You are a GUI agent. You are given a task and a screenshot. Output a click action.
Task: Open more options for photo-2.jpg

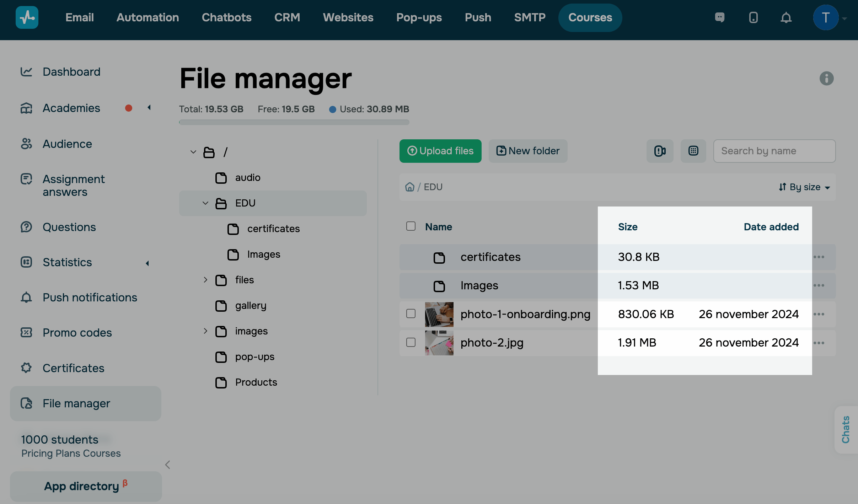[819, 343]
